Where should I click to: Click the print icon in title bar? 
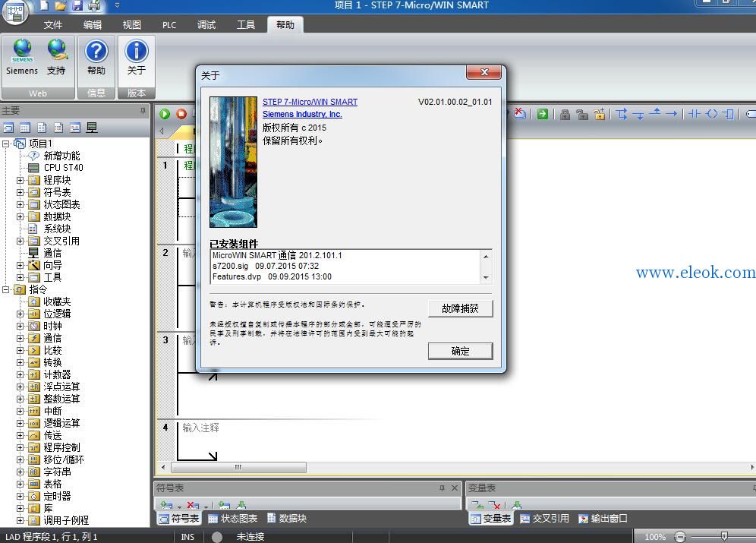tap(94, 6)
